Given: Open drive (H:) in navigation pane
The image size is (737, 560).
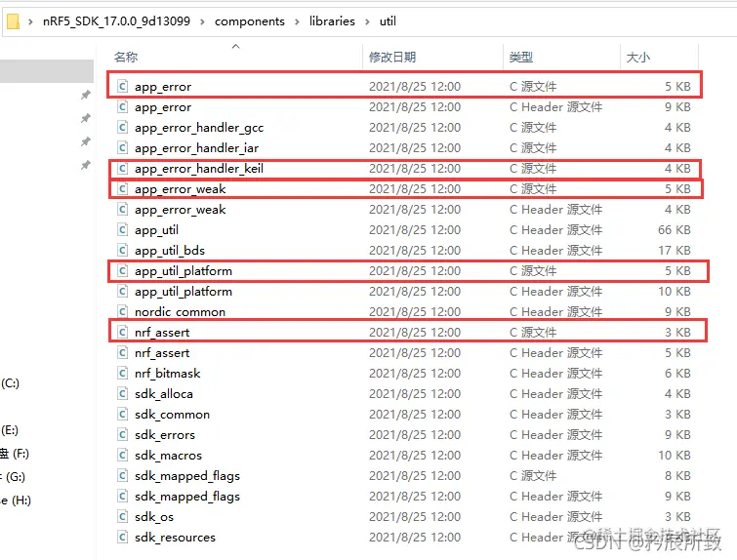Looking at the screenshot, I should point(16,500).
